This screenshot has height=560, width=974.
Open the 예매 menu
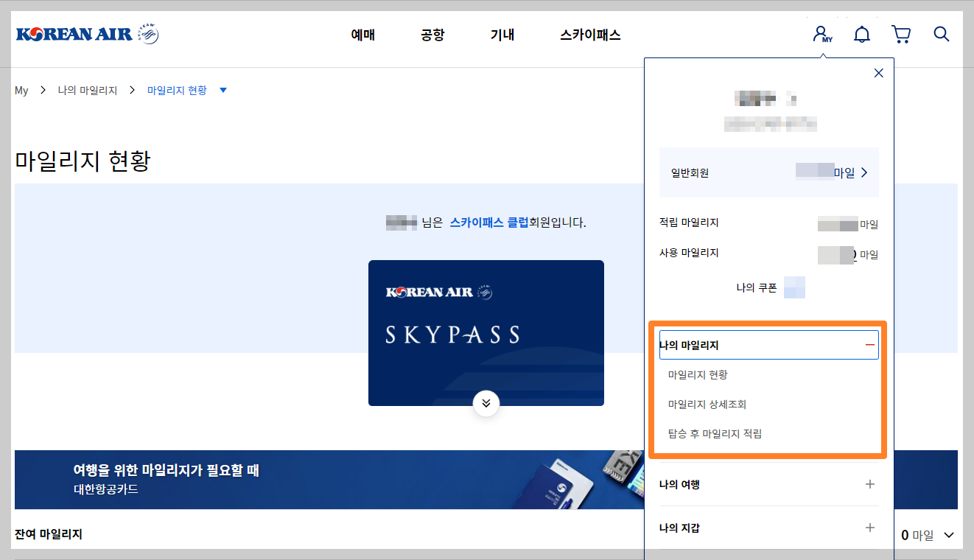(x=363, y=35)
